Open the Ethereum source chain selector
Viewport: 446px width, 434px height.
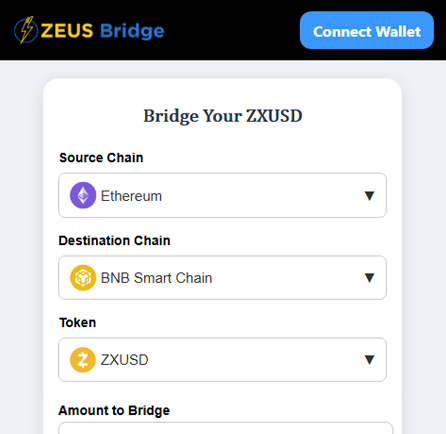[222, 195]
